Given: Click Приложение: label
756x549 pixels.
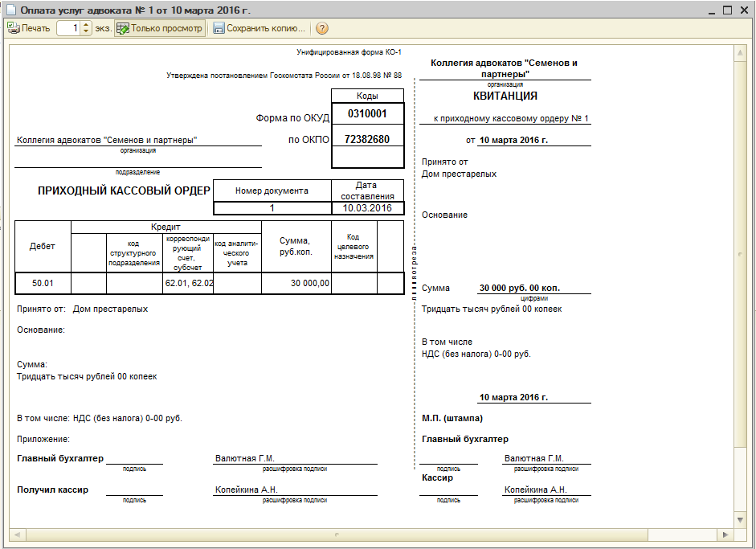Looking at the screenshot, I should (x=43, y=439).
